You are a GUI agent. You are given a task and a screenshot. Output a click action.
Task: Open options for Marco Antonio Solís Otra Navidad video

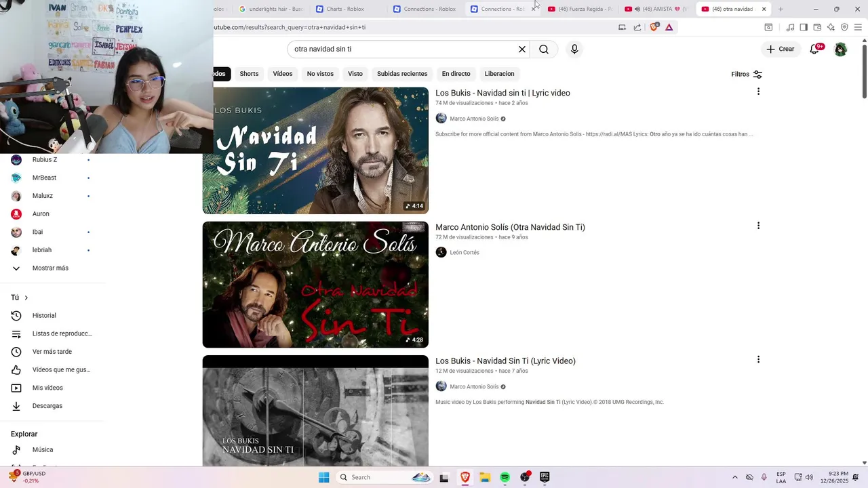pyautogui.click(x=758, y=226)
